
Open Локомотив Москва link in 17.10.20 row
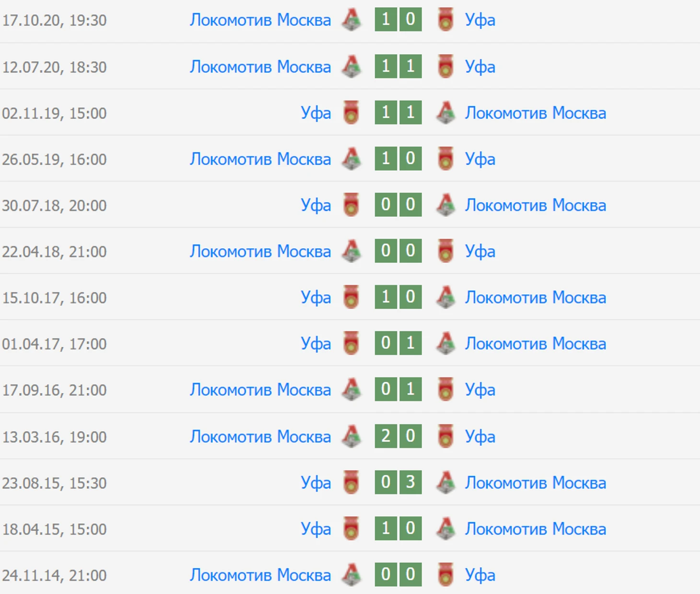[260, 20]
